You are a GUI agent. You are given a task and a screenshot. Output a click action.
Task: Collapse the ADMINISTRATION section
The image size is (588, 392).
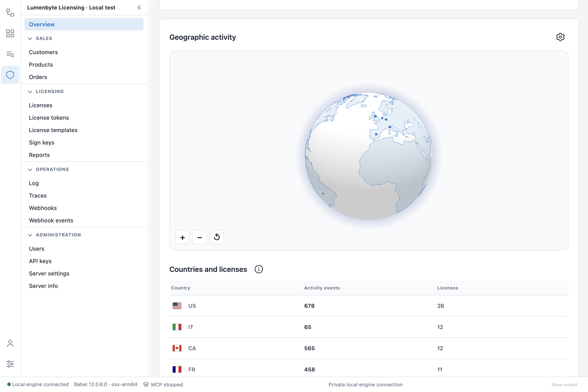30,235
